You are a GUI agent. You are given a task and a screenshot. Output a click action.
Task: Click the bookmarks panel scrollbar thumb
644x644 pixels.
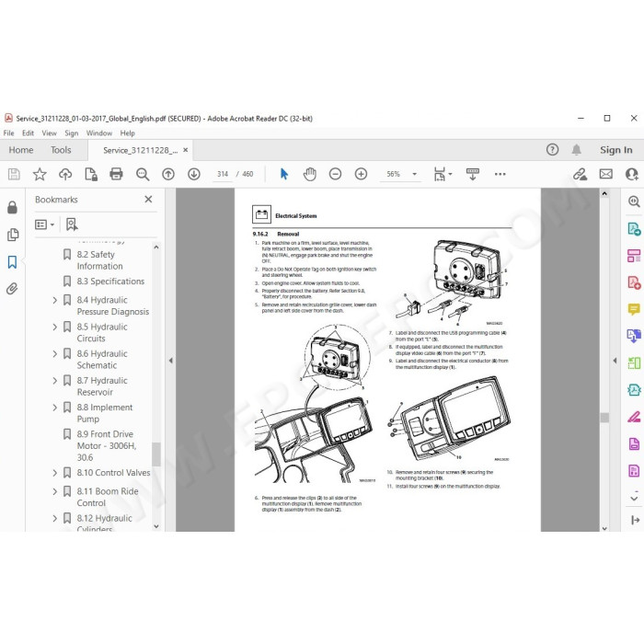(156, 454)
